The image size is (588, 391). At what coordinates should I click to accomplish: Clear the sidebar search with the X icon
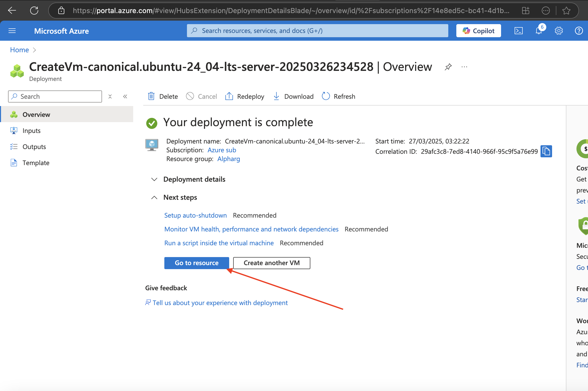coord(110,96)
